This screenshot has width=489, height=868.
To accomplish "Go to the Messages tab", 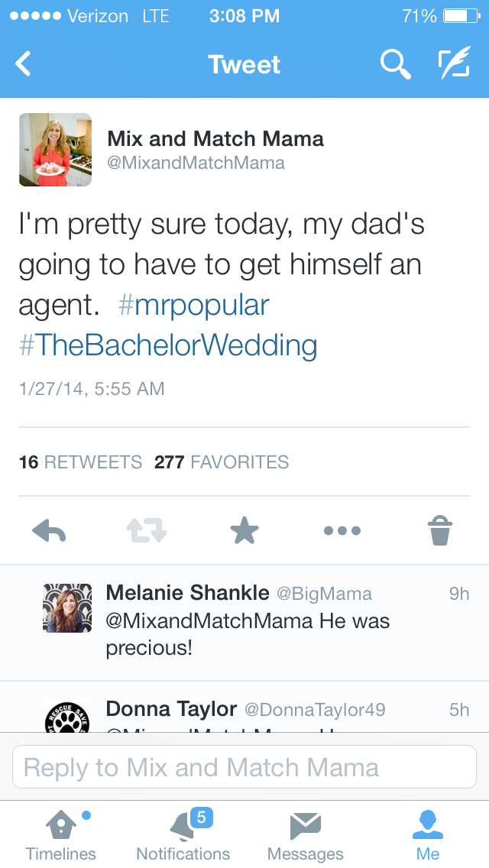I will tap(306, 835).
